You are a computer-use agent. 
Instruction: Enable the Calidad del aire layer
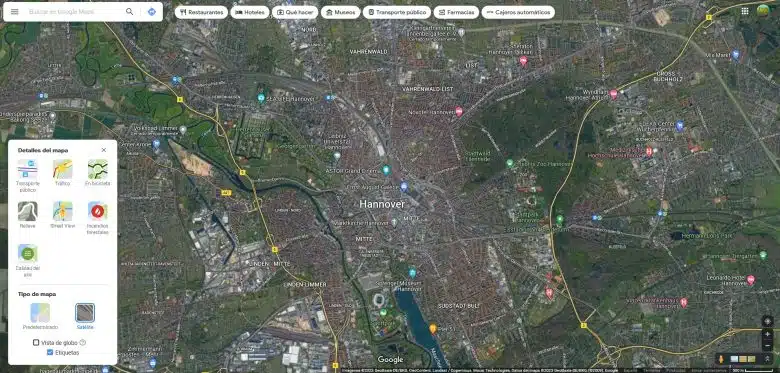pyautogui.click(x=27, y=260)
